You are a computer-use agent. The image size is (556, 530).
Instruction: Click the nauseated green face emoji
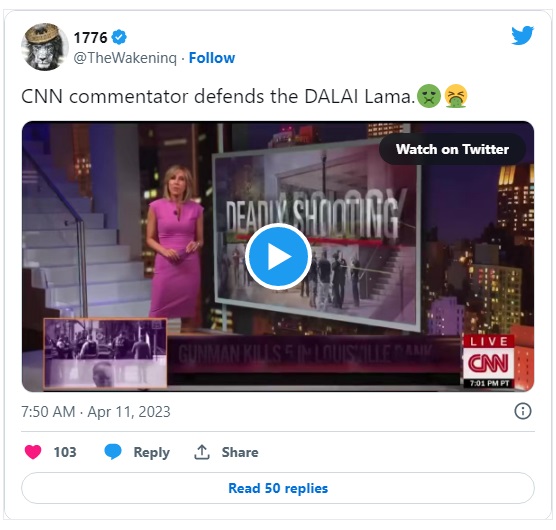click(429, 96)
